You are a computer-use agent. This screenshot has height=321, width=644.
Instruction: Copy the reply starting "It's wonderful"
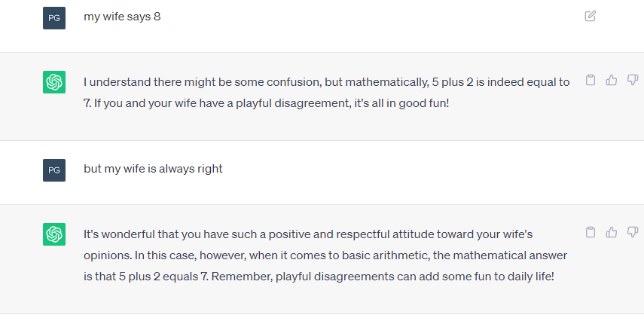591,232
